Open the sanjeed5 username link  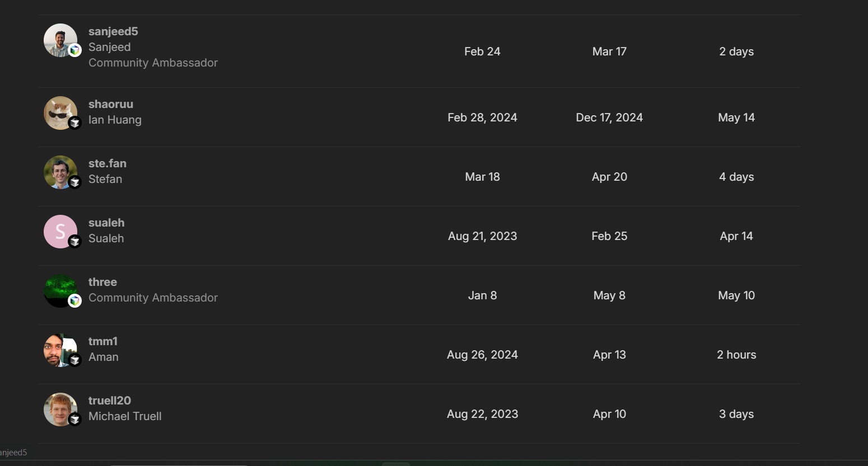[113, 31]
